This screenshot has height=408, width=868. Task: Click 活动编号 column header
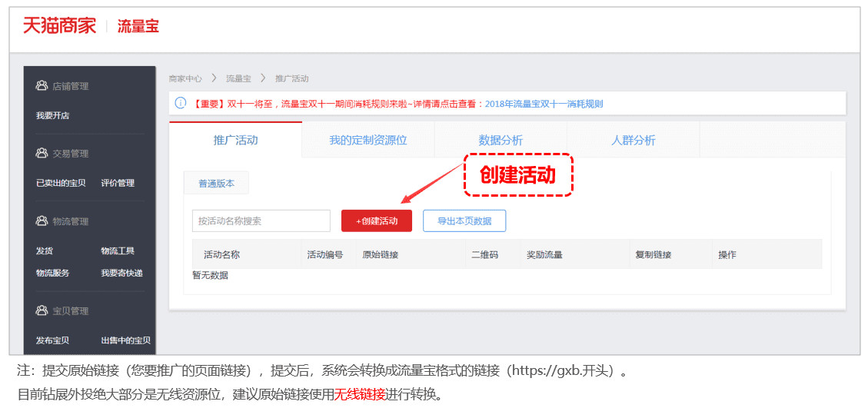pyautogui.click(x=325, y=254)
